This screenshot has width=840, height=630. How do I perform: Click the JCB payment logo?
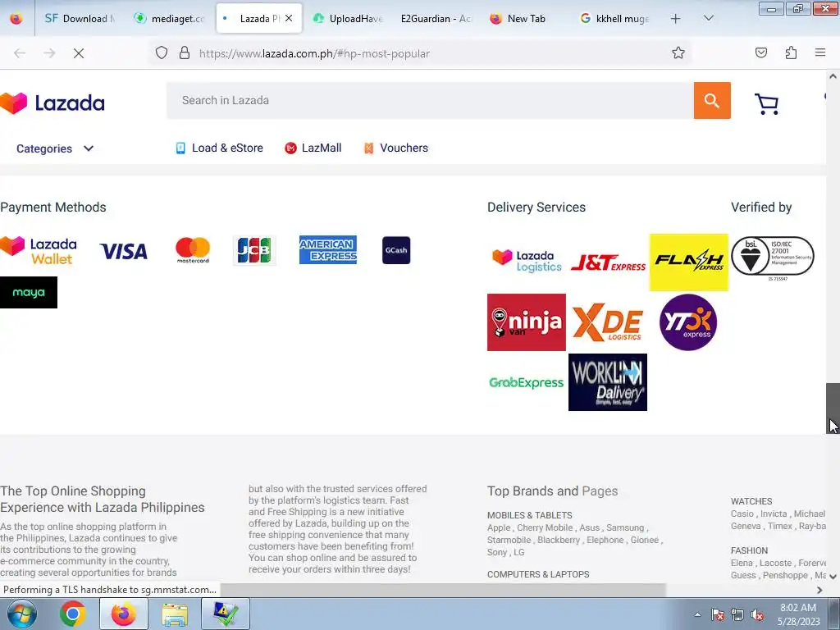point(254,250)
